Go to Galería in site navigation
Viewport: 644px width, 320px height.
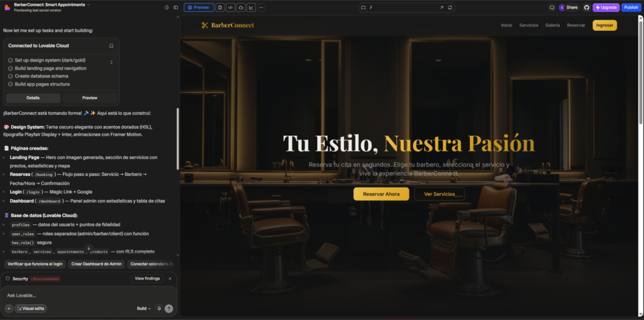552,26
